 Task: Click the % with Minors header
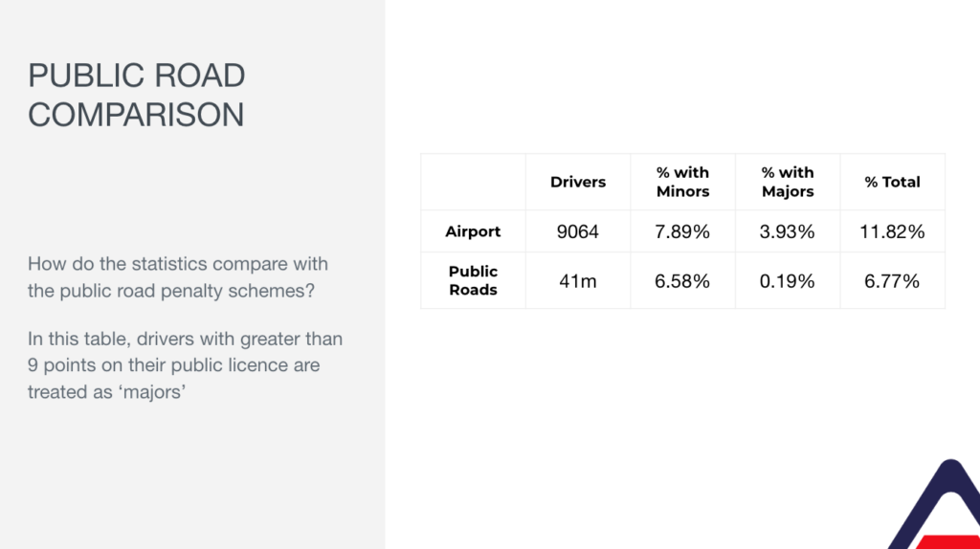pyautogui.click(x=682, y=182)
